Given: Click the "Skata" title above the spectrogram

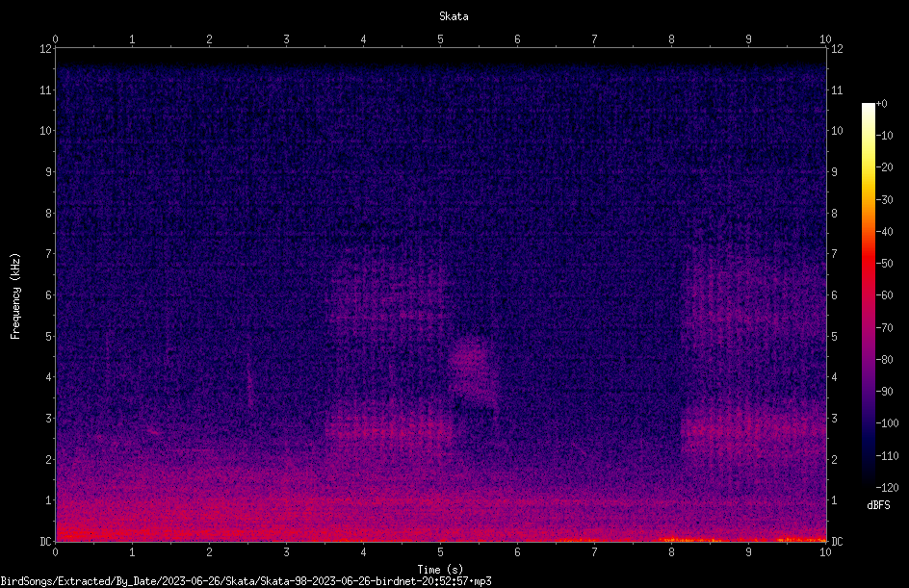Looking at the screenshot, I should [x=454, y=16].
